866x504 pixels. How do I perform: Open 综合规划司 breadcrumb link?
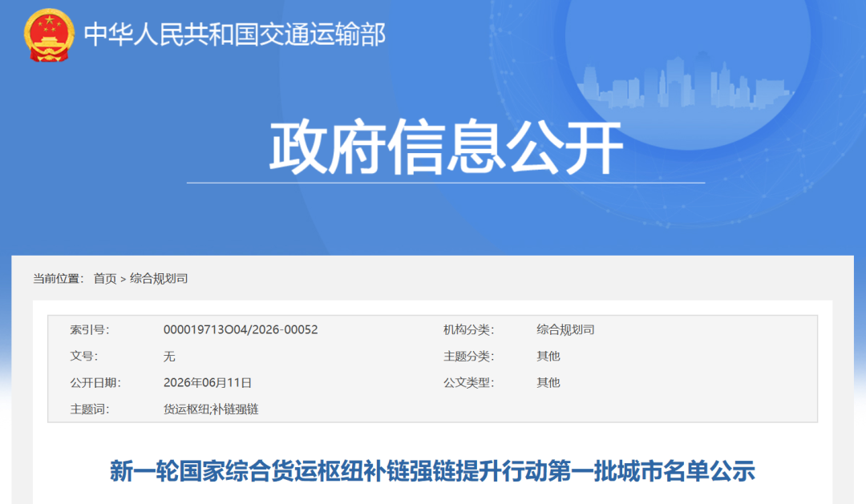159,279
